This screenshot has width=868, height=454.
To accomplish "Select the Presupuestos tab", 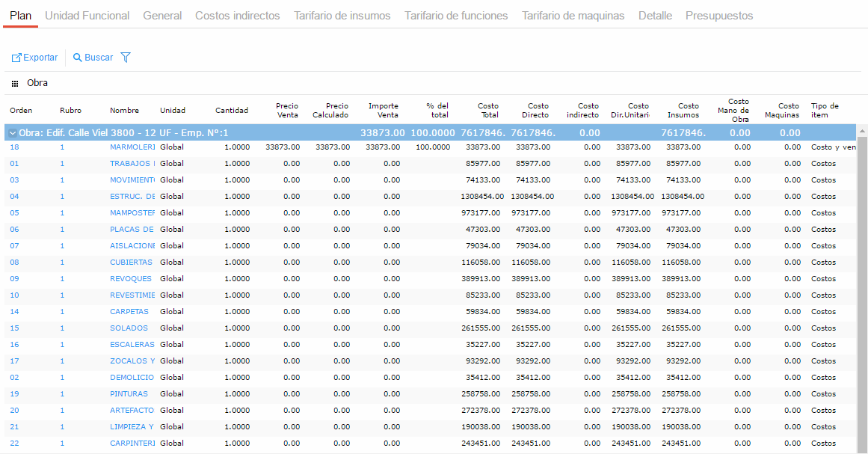I will [x=718, y=16].
